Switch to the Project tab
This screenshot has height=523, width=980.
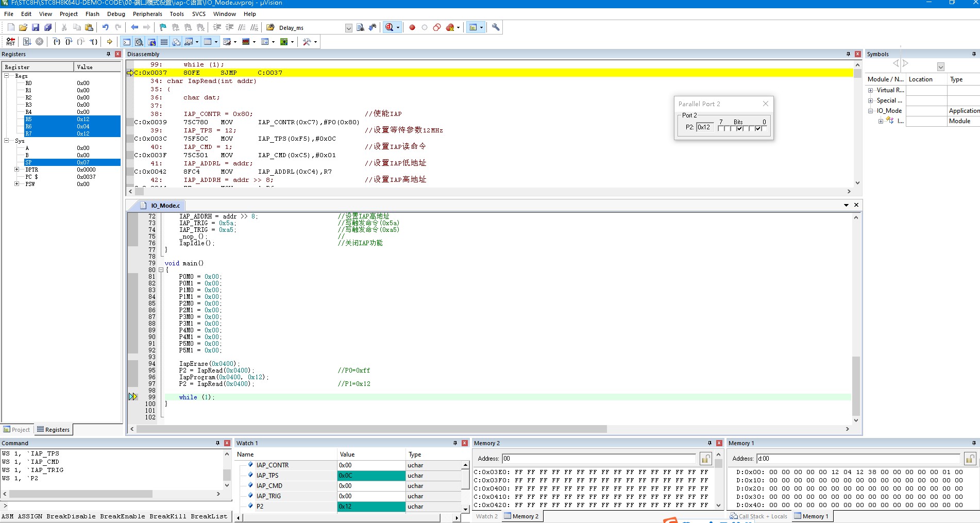click(x=17, y=430)
